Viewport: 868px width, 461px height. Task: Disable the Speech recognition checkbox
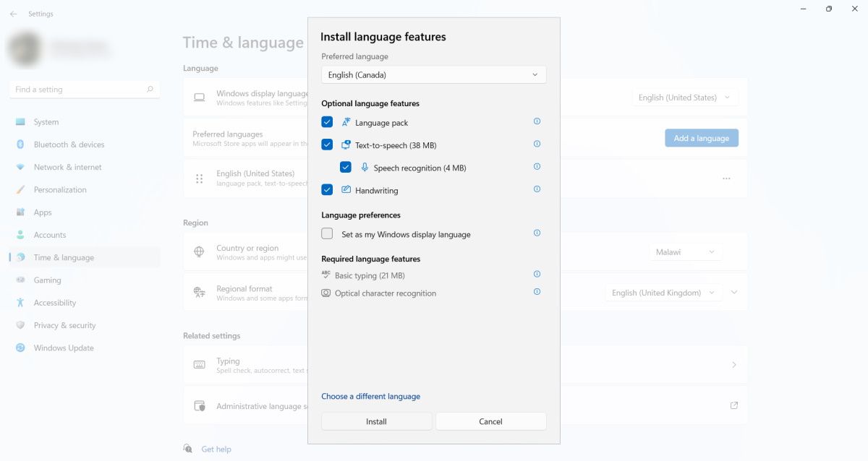point(346,168)
